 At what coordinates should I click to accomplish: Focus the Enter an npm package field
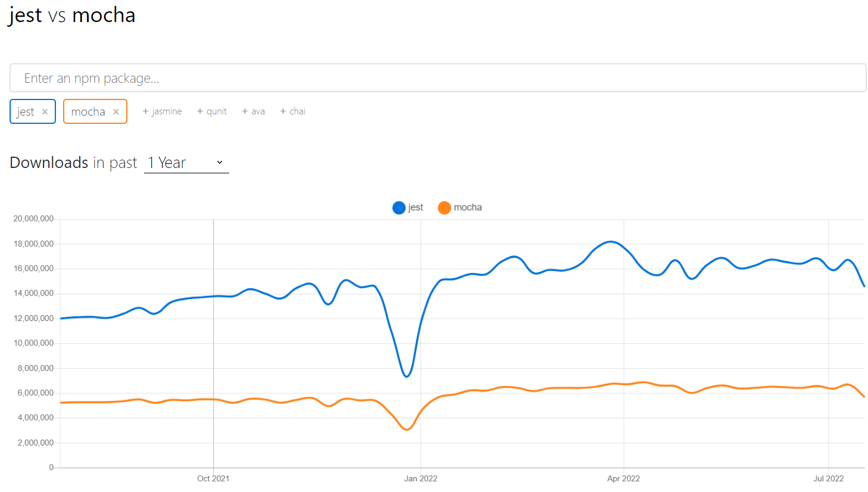point(438,78)
